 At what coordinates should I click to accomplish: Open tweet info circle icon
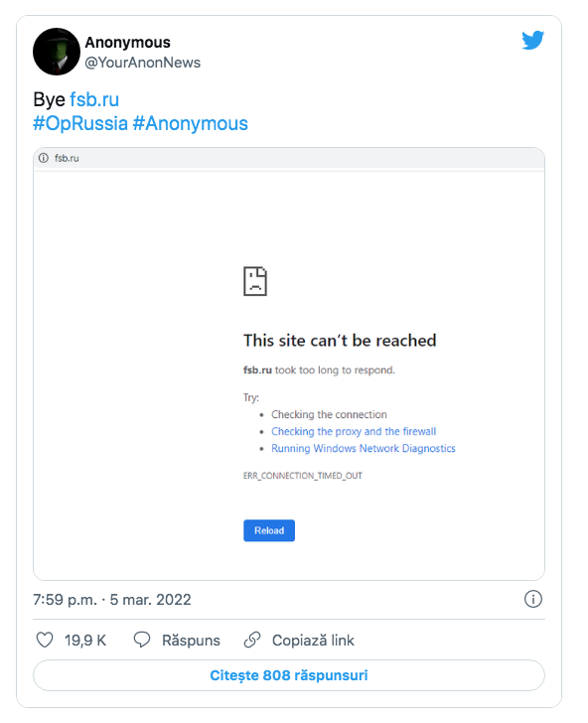click(x=533, y=599)
